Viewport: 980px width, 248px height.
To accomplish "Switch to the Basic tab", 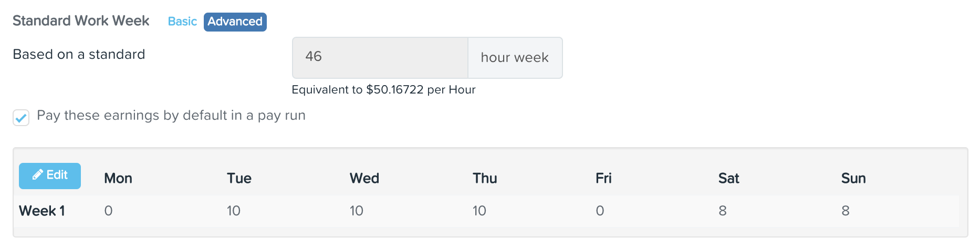I will pos(182,22).
